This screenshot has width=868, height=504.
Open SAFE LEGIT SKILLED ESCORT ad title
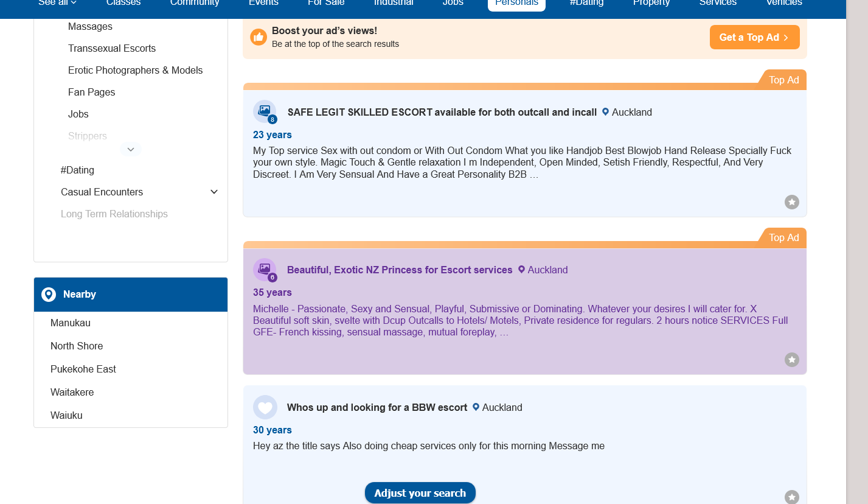tap(442, 112)
